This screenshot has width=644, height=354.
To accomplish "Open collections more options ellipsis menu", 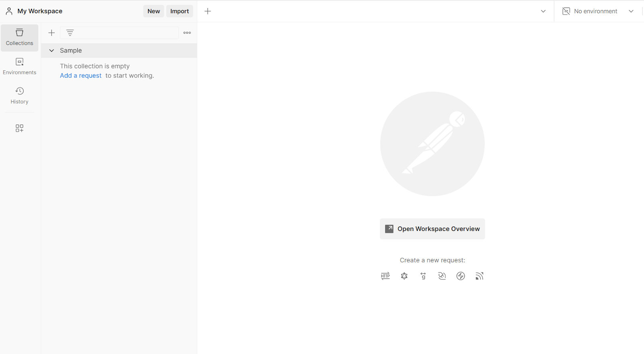I will coord(187,33).
